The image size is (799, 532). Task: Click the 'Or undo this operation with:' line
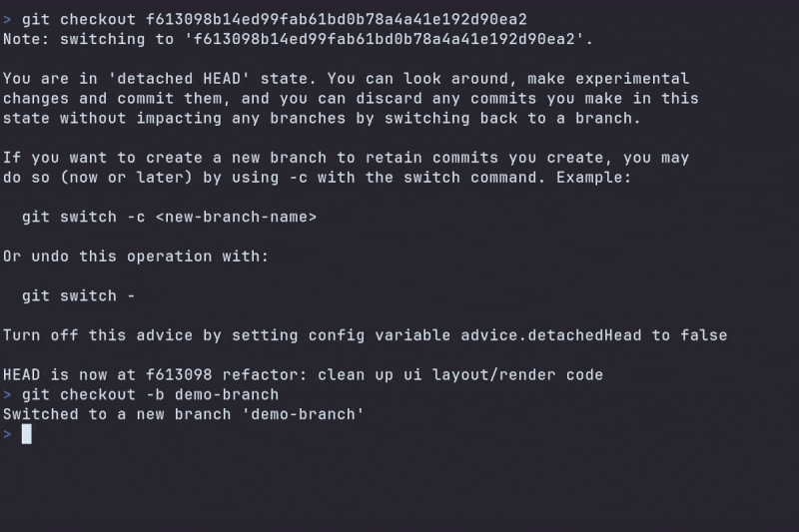tap(136, 257)
